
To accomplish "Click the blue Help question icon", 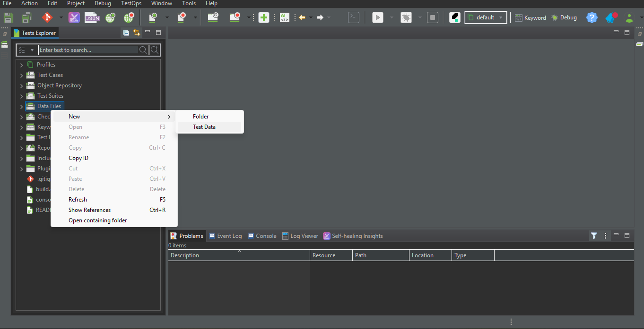I will (x=592, y=17).
